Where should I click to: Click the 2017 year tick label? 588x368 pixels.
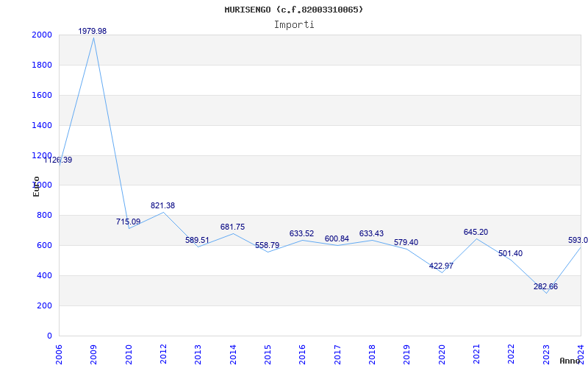[x=337, y=354]
